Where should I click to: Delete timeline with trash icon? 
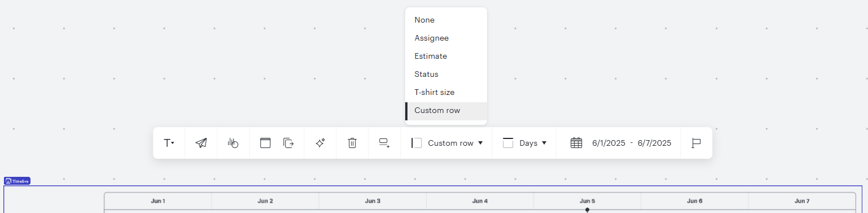pyautogui.click(x=352, y=143)
